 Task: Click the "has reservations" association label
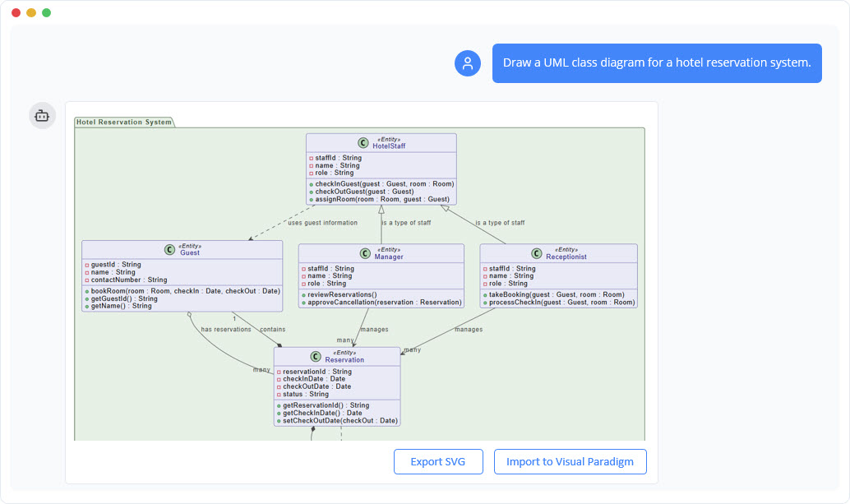click(224, 328)
